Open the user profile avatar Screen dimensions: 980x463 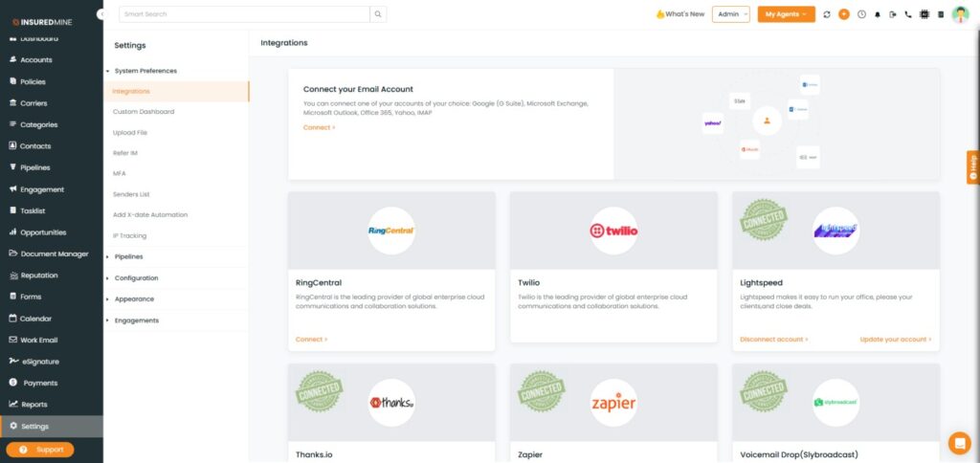tap(960, 14)
